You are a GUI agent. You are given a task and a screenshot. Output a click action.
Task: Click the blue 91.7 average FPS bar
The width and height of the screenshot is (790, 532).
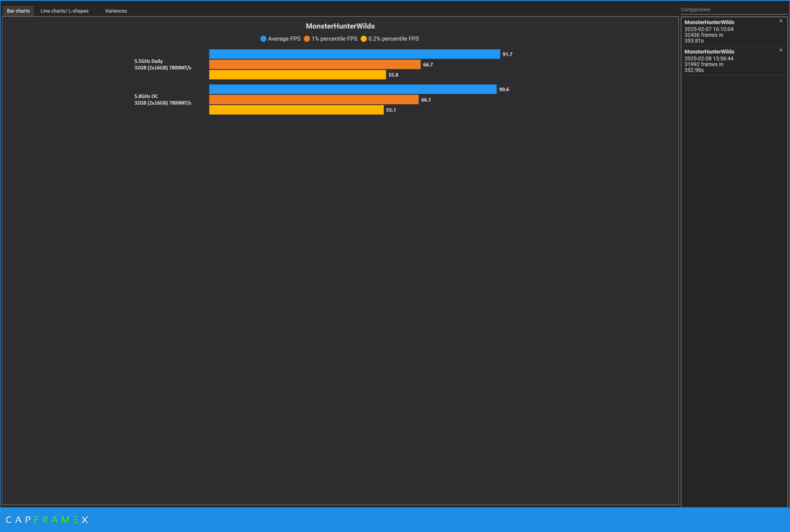[354, 54]
